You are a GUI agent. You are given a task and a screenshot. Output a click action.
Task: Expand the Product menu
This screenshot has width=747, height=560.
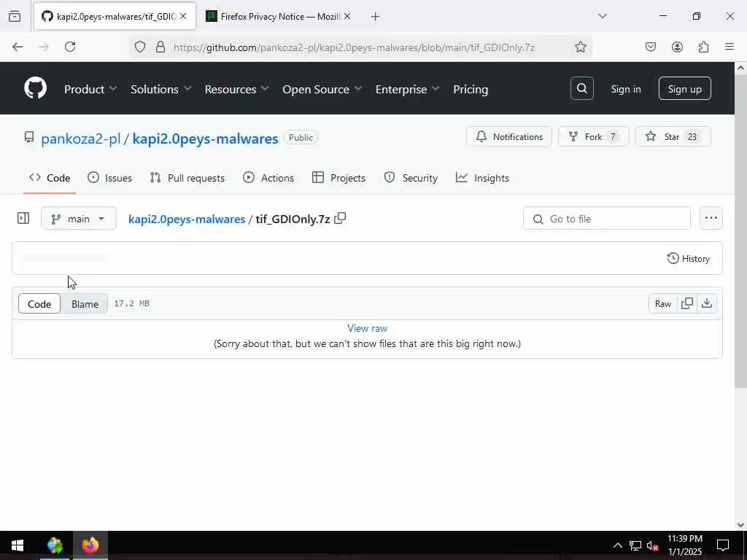point(90,89)
